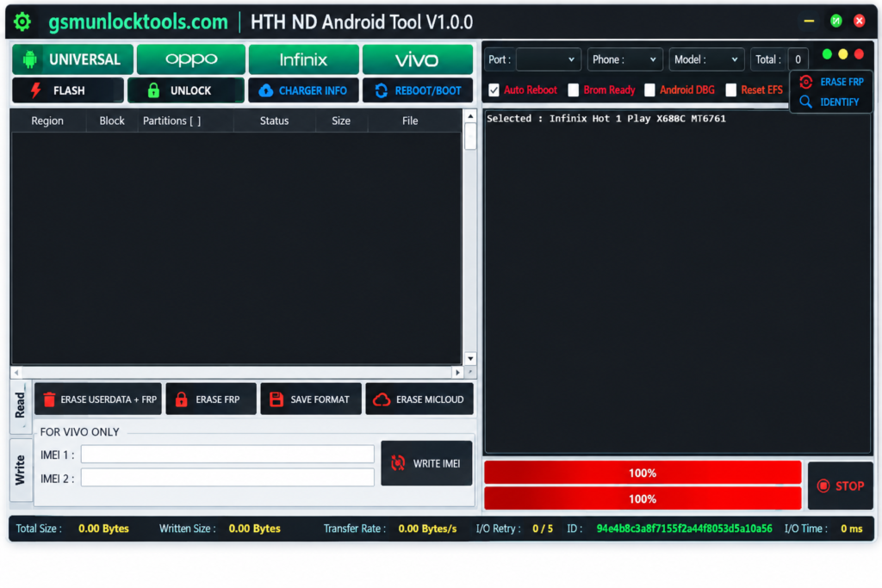The width and height of the screenshot is (882, 588).
Task: Click the green device ID hash value
Action: tap(684, 529)
